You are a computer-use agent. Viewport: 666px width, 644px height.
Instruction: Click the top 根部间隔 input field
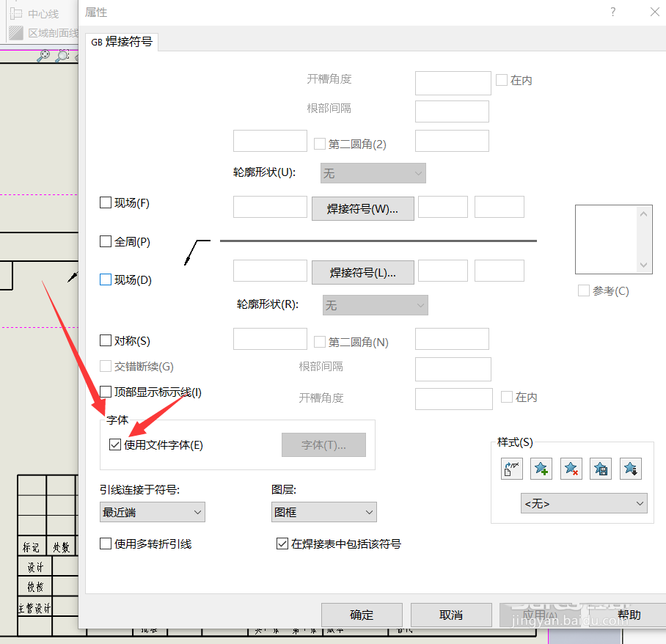[452, 111]
